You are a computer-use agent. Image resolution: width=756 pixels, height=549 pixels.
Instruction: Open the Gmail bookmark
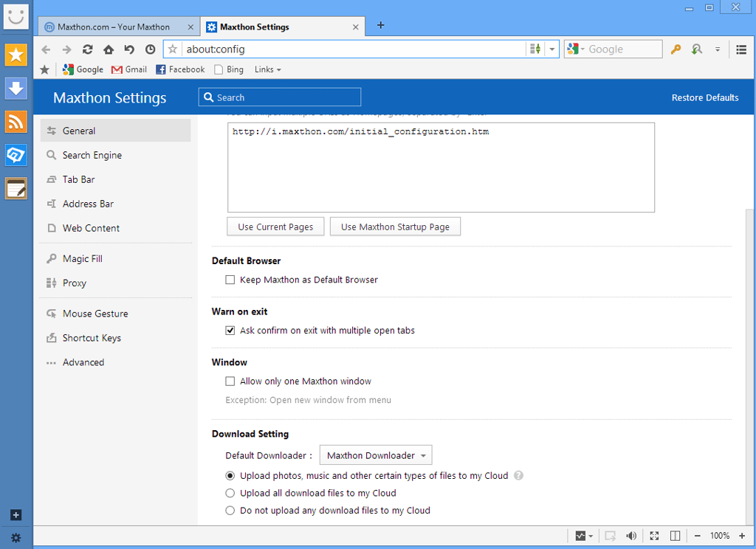128,70
